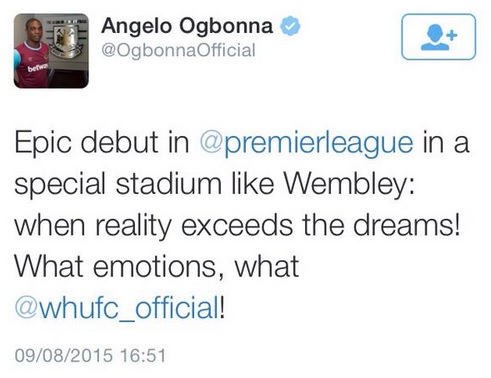Click the follow user icon button
The width and height of the screenshot is (491, 378).
438,37
